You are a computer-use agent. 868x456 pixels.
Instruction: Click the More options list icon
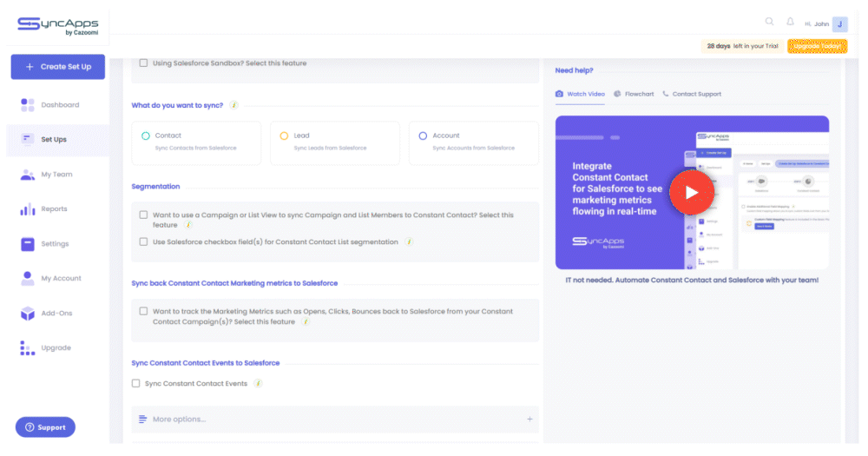143,420
